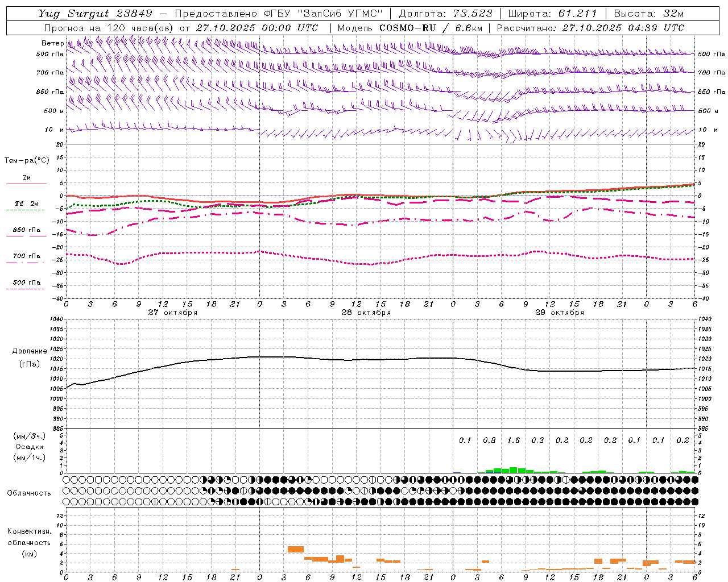Click the 'Осадки' precipitation label
The image size is (728, 582).
coord(29,447)
